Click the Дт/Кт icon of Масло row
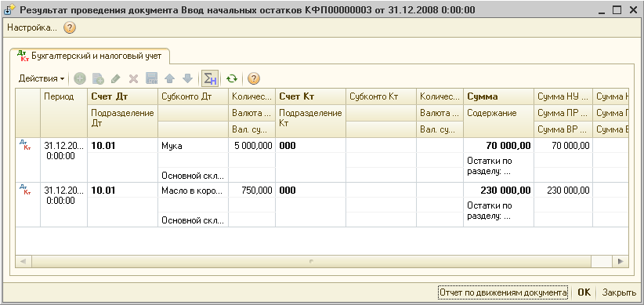Image resolution: width=644 pixels, height=305 pixels. tap(25, 189)
